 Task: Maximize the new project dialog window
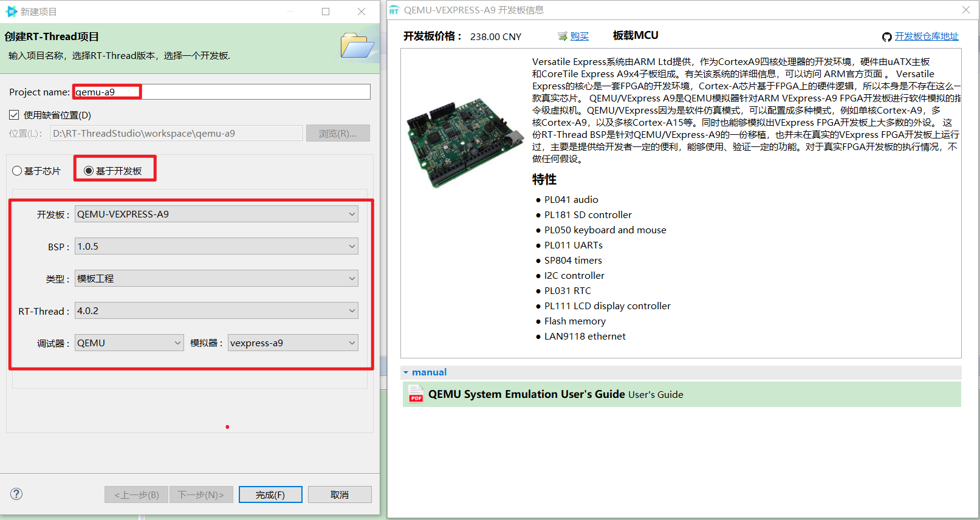[x=326, y=12]
